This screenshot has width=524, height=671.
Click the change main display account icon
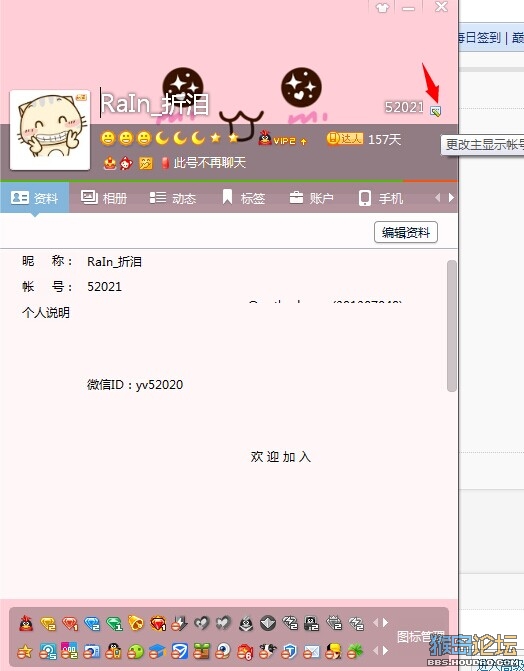tap(435, 111)
